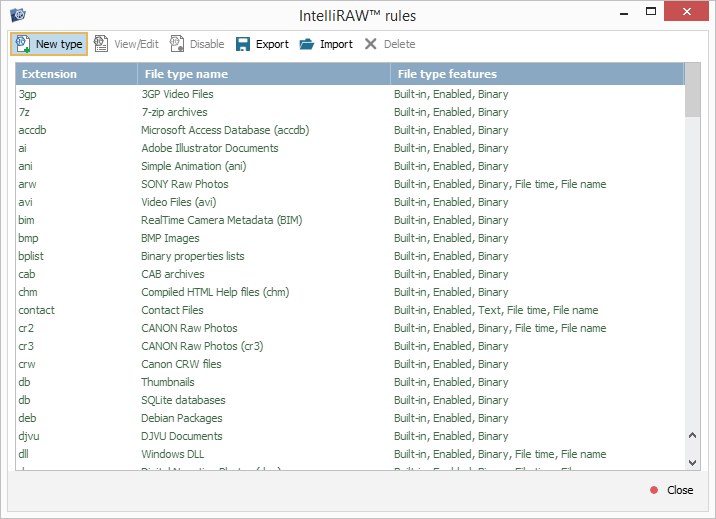Viewport: 716px width, 519px height.
Task: Click File type features column header
Action: (x=537, y=74)
